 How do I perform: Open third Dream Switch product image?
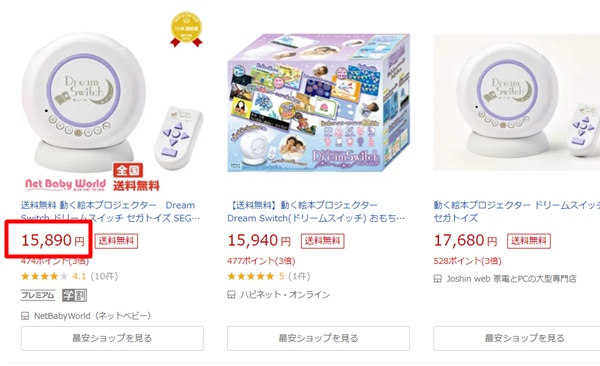coord(517,103)
